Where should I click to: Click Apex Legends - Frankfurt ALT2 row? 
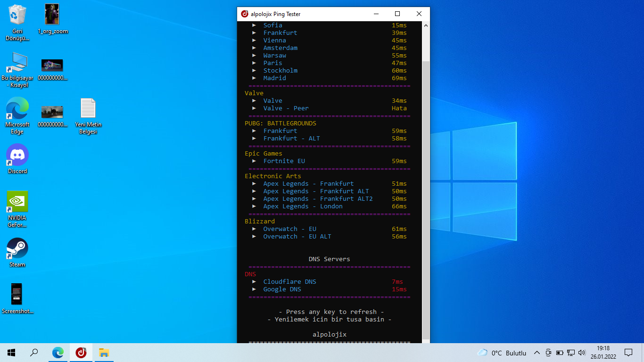tap(329, 199)
